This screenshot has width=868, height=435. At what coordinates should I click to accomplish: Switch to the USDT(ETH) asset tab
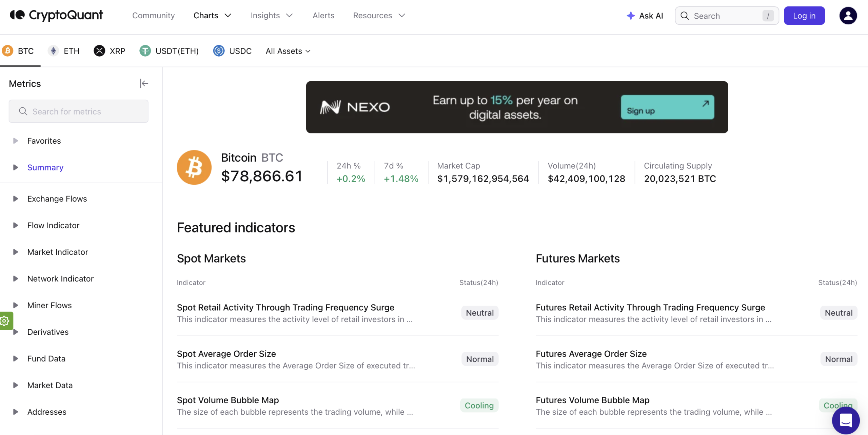coord(169,51)
